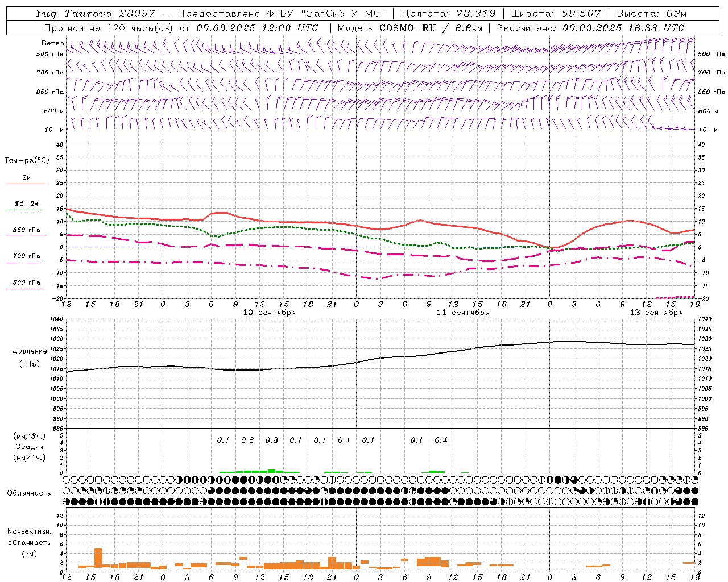Image resolution: width=728 pixels, height=582 pixels.
Task: Click the (гПа) unit under Давление
Action: tap(30, 364)
